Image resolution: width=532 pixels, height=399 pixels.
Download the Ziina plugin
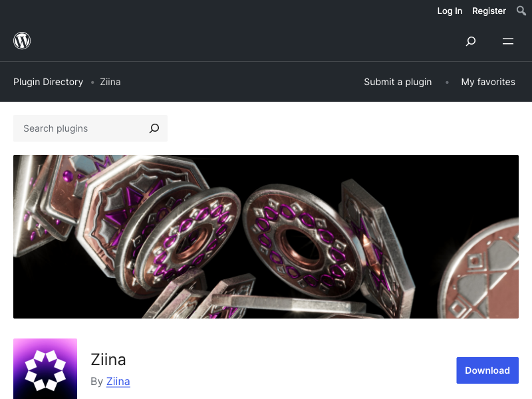click(x=487, y=370)
